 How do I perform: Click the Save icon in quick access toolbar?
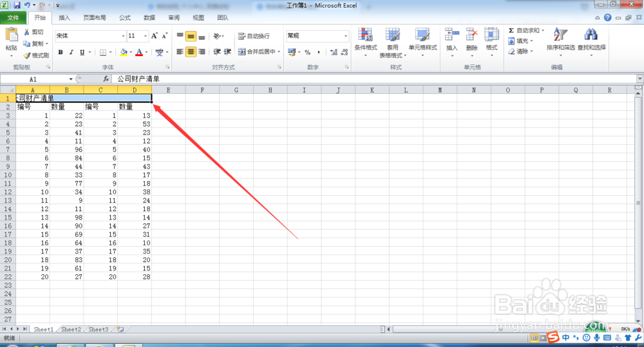point(17,5)
